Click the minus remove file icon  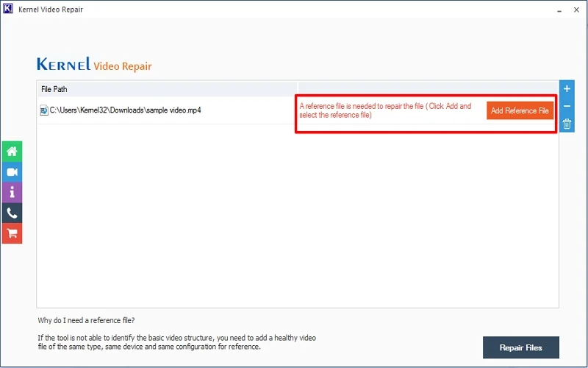click(x=567, y=106)
